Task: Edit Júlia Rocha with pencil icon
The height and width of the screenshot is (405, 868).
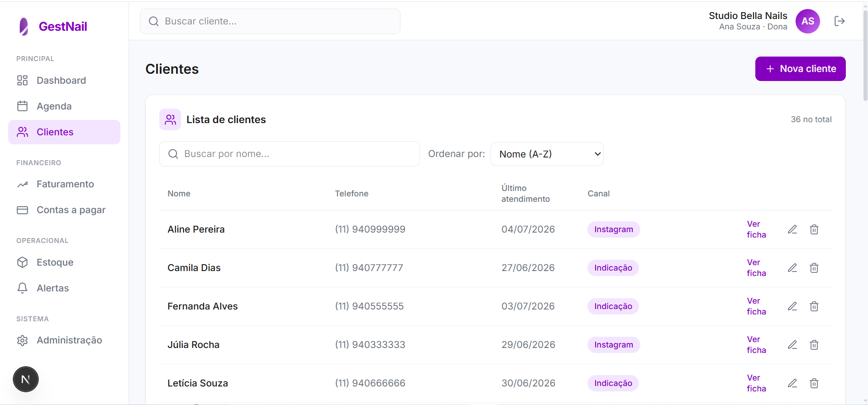Action: tap(792, 345)
